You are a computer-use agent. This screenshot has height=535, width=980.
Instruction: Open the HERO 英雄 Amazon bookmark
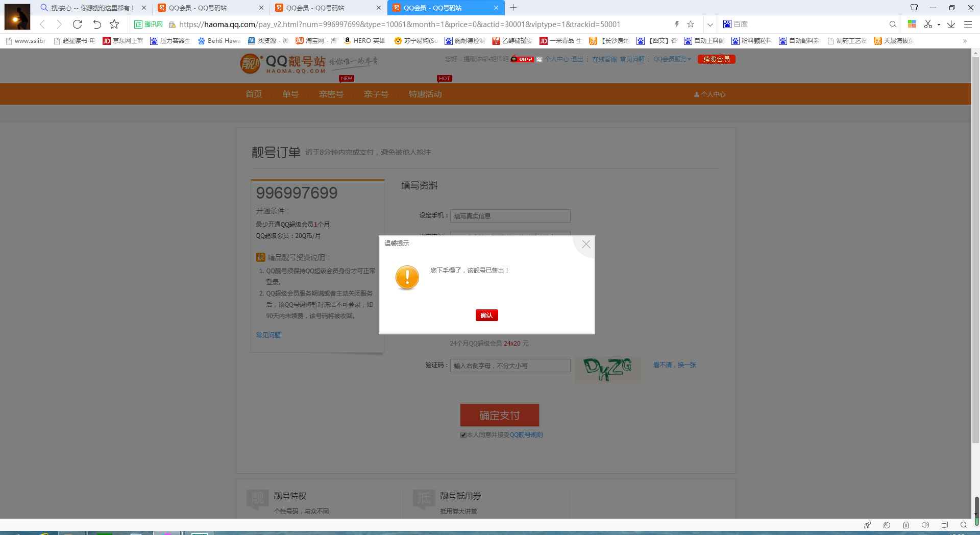[x=364, y=41]
